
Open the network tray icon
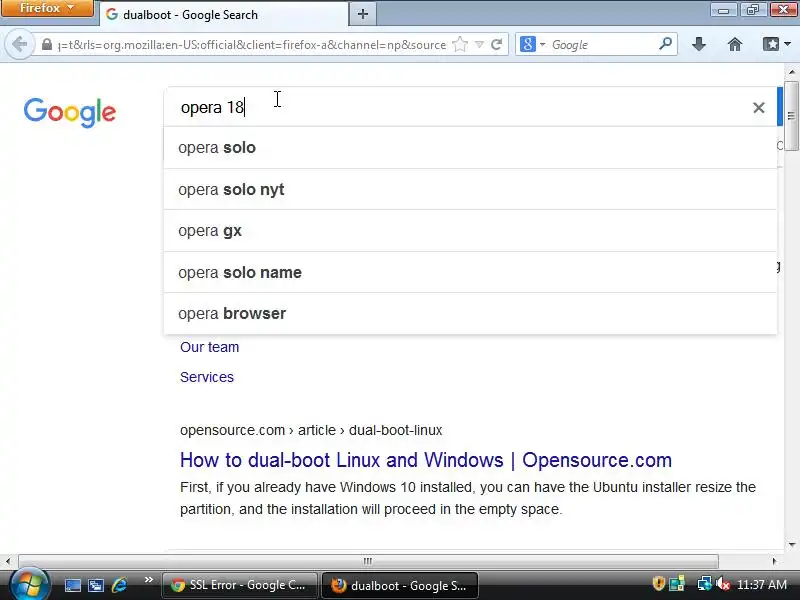click(x=705, y=583)
